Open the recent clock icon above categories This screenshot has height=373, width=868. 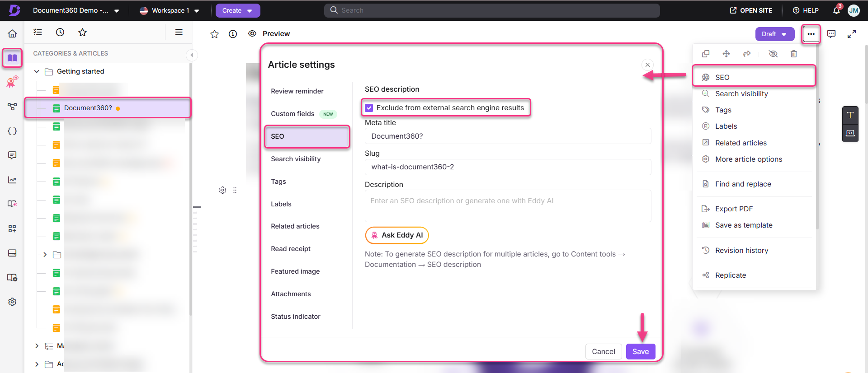pos(60,32)
